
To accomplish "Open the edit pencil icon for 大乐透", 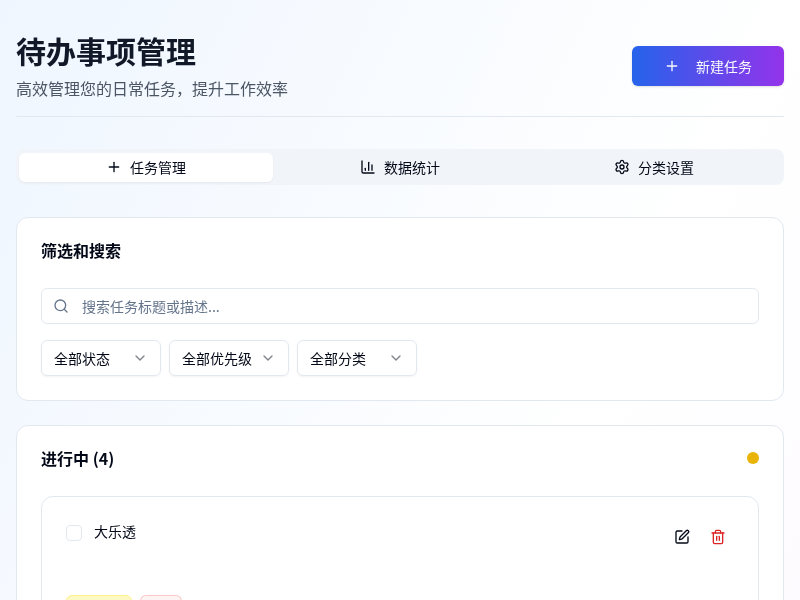I will pyautogui.click(x=681, y=537).
